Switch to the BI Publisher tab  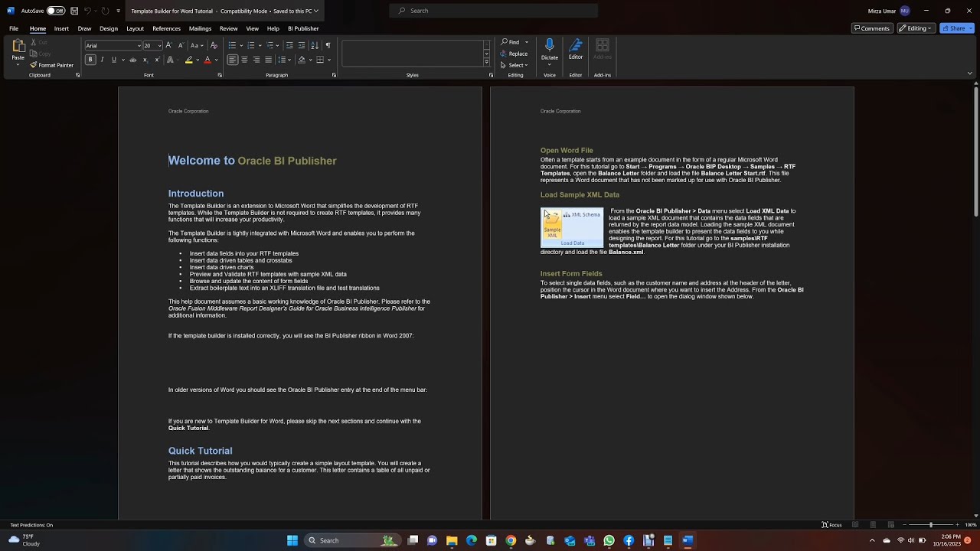click(x=303, y=28)
